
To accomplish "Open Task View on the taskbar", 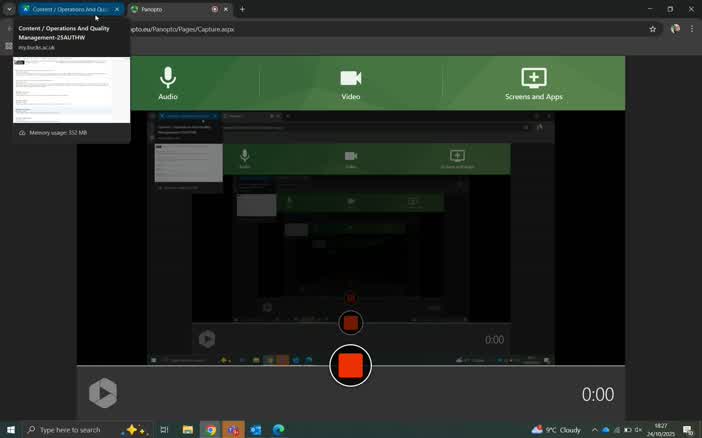I will 164,430.
